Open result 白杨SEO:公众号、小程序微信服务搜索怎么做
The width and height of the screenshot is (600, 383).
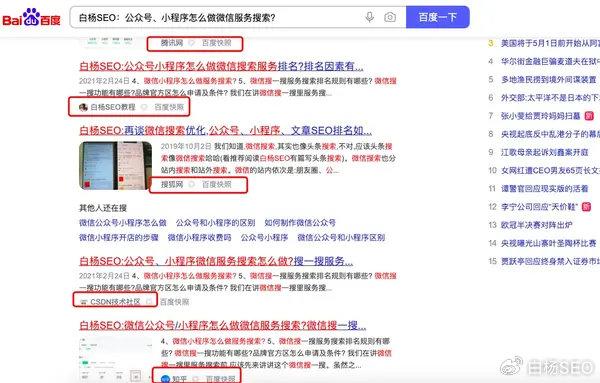click(216, 261)
